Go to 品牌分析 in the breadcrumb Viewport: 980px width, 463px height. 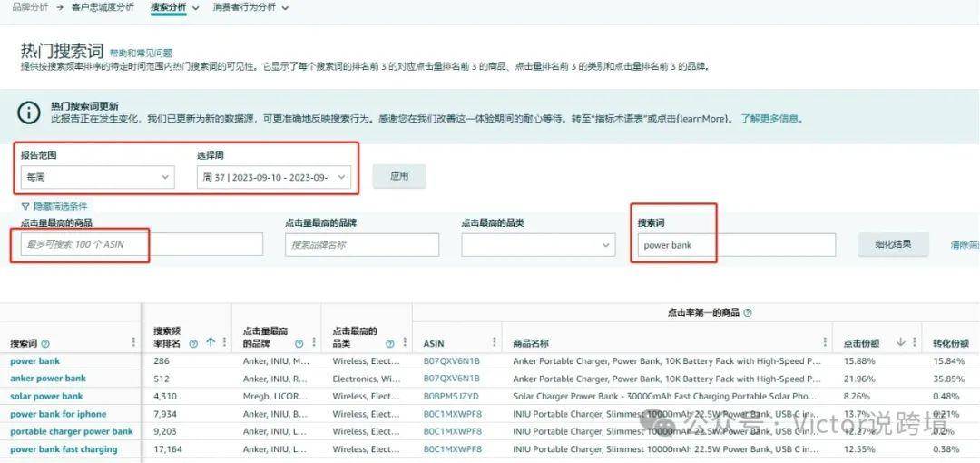pos(30,7)
